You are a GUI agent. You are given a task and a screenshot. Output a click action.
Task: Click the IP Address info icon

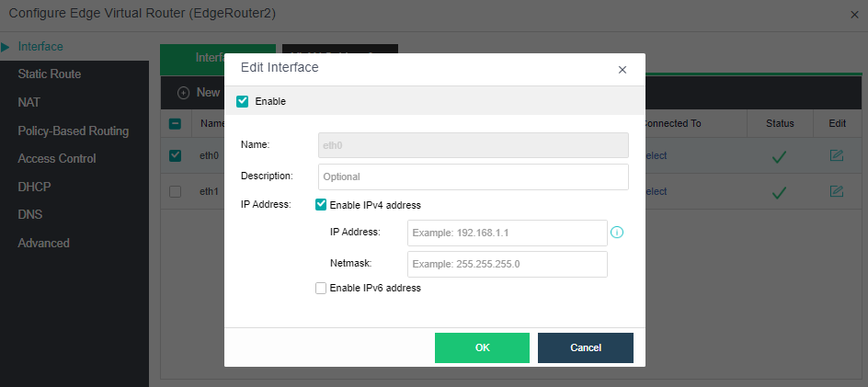[x=617, y=233]
